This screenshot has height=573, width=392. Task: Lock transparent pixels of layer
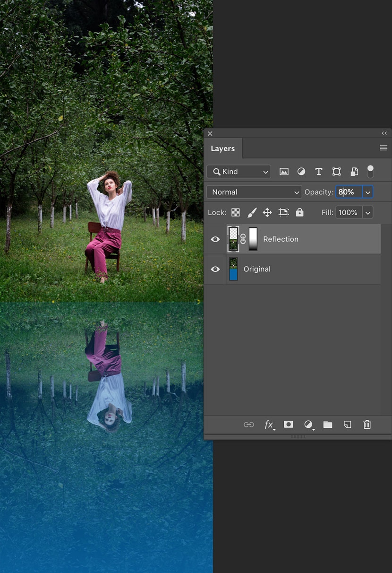[x=235, y=213]
